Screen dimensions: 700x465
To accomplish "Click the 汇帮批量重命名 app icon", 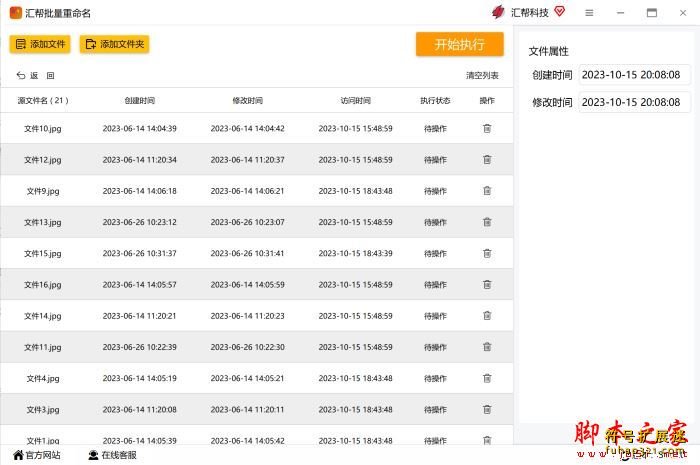I will pyautogui.click(x=16, y=13).
